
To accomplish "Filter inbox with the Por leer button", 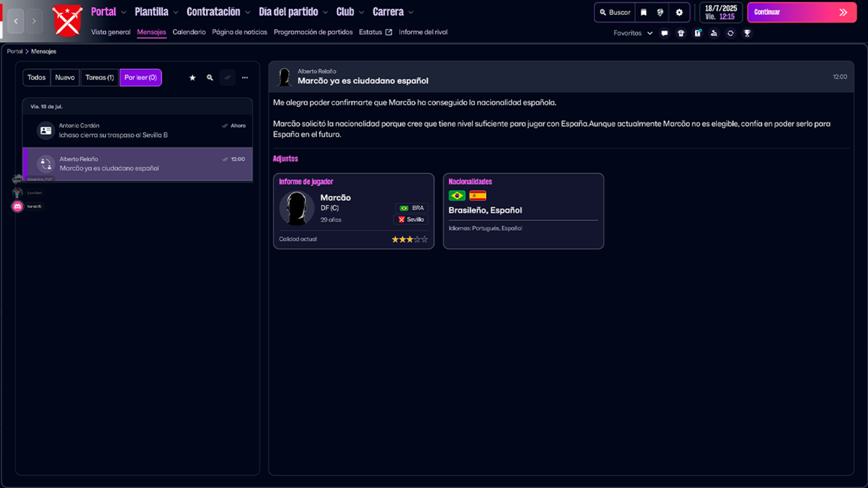I will pyautogui.click(x=140, y=77).
